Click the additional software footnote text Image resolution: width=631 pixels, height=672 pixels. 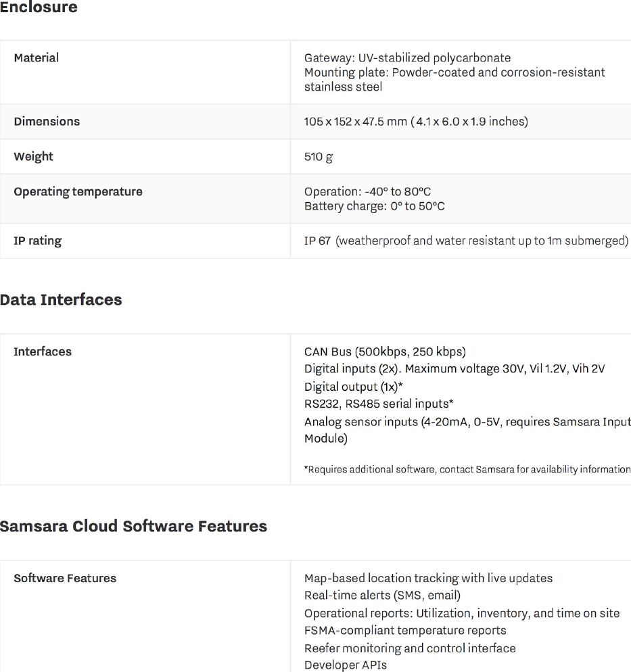468,470
